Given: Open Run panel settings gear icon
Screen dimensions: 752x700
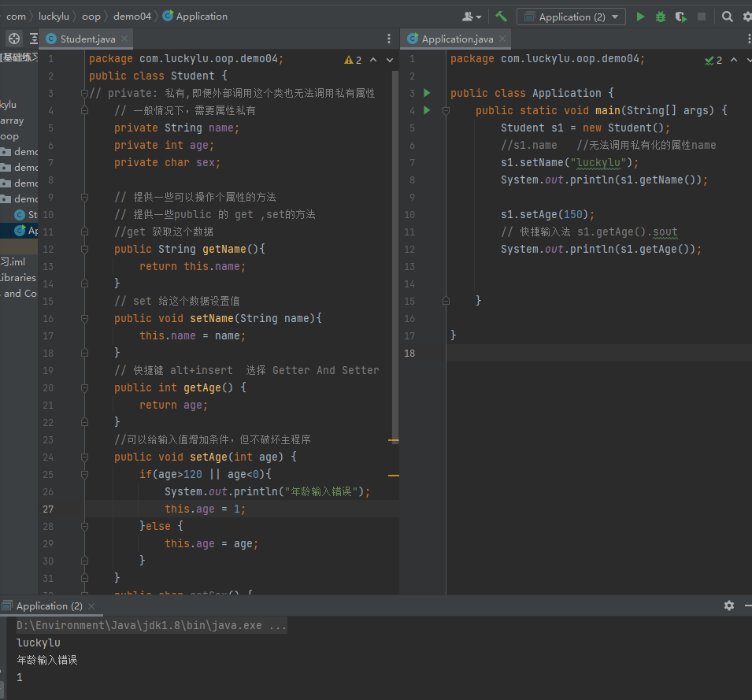Looking at the screenshot, I should point(728,606).
